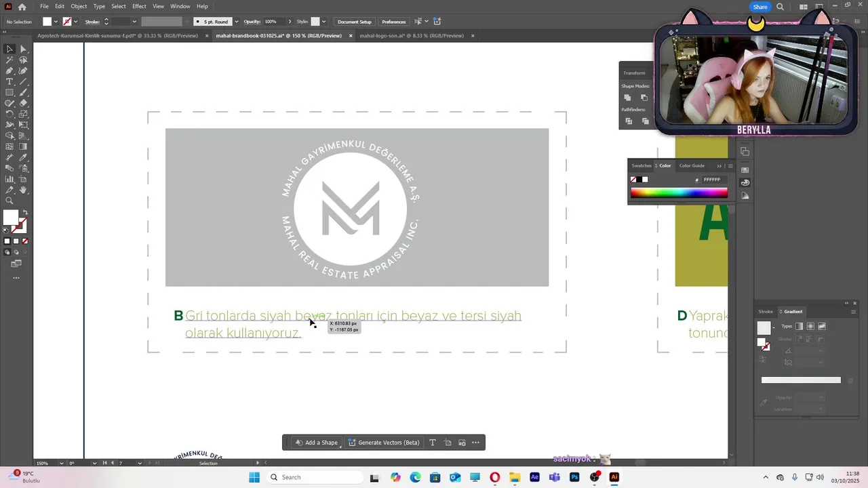Open the Edit Toolbar three dots
Image resolution: width=868 pixels, height=488 pixels.
pos(16,278)
